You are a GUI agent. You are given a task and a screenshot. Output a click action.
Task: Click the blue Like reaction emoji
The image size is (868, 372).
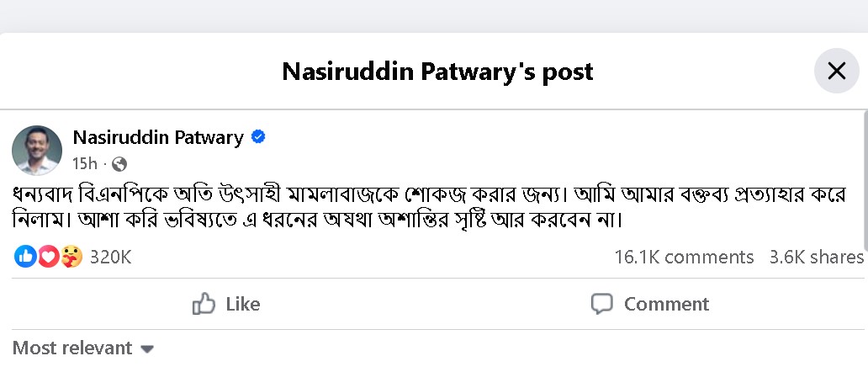click(x=26, y=257)
